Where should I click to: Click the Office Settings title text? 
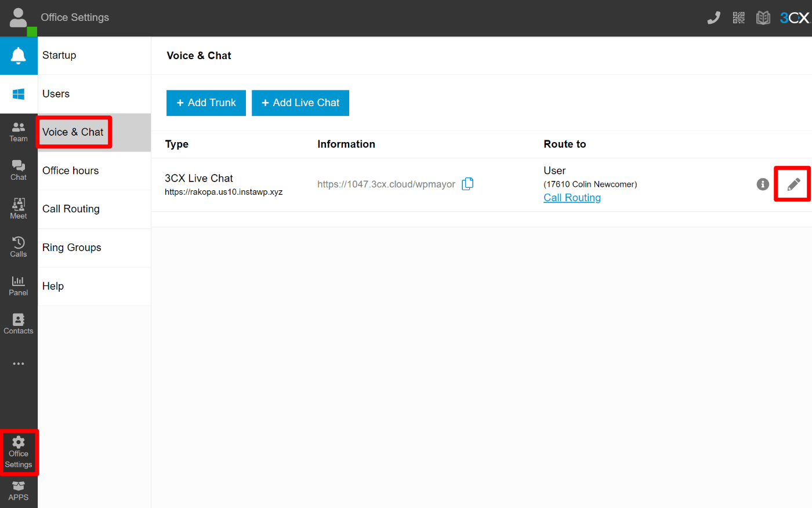[75, 17]
